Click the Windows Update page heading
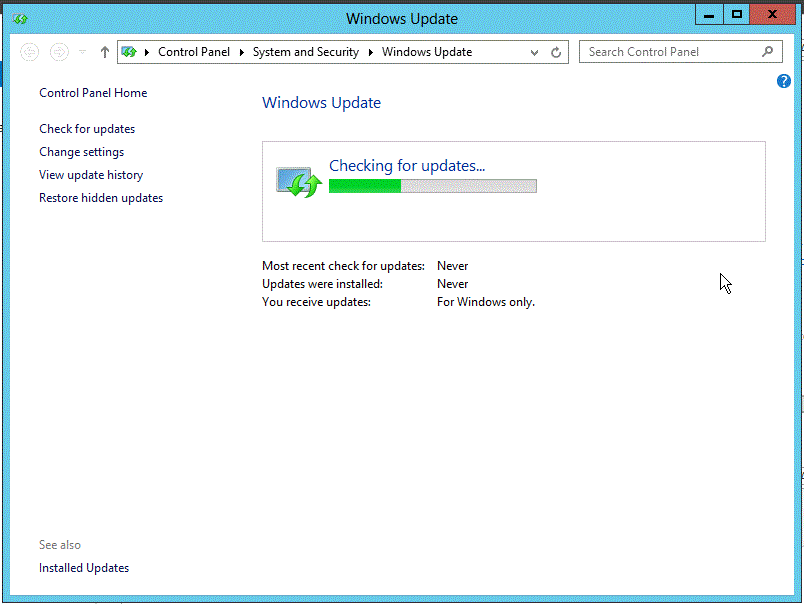The height and width of the screenshot is (604, 804). coord(321,103)
